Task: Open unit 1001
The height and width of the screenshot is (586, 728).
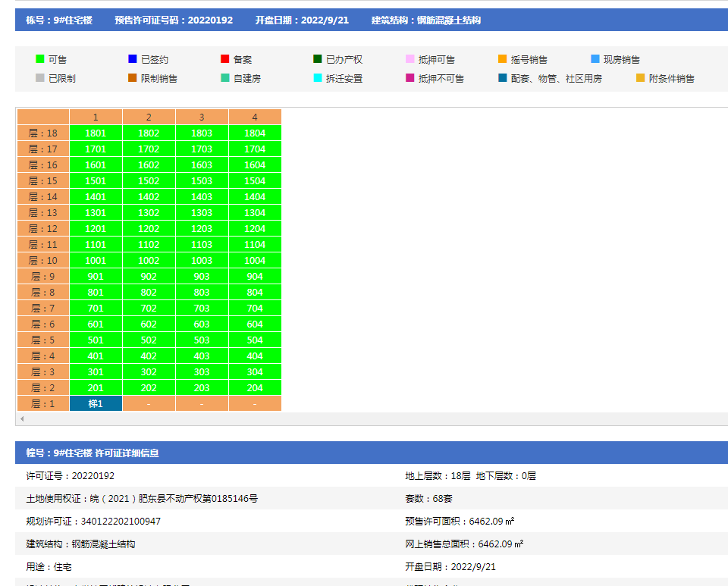Action: click(x=96, y=260)
